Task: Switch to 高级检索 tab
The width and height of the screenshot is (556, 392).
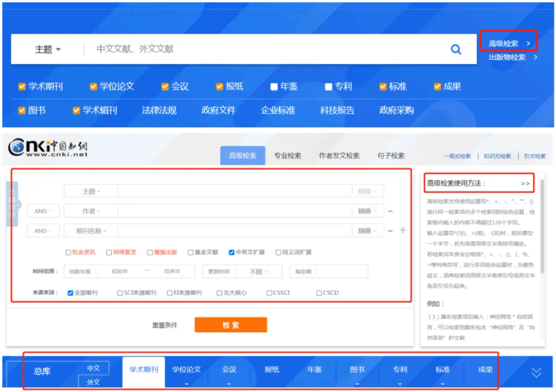Action: [x=243, y=156]
